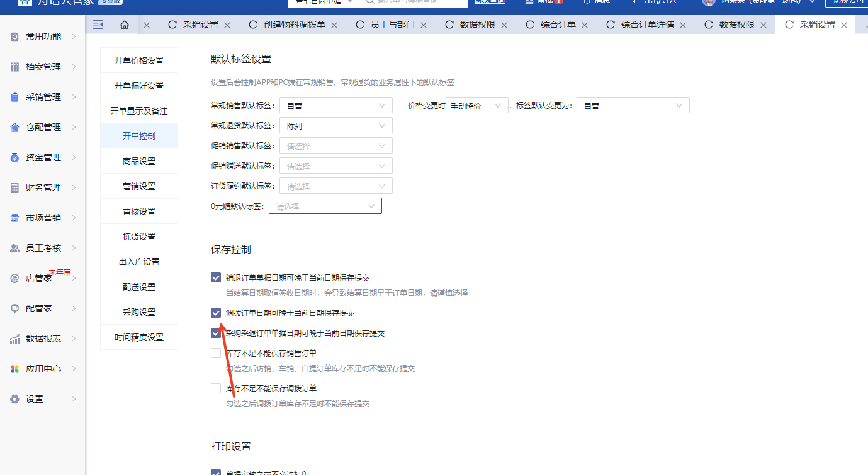Image resolution: width=868 pixels, height=475 pixels.
Task: Enable 库存不足不能保存调拨订单 checkbox
Action: (216, 388)
